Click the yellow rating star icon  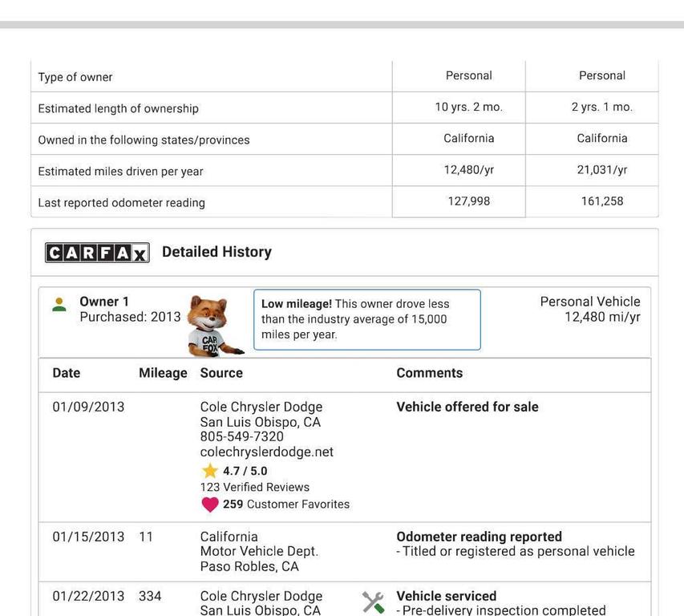tap(210, 471)
